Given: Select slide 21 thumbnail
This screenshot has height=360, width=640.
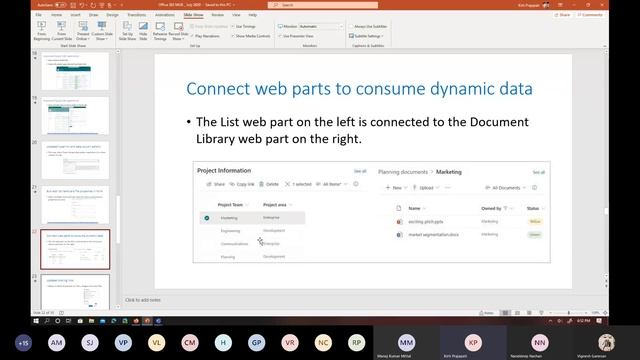Looking at the screenshot, I should tap(75, 204).
